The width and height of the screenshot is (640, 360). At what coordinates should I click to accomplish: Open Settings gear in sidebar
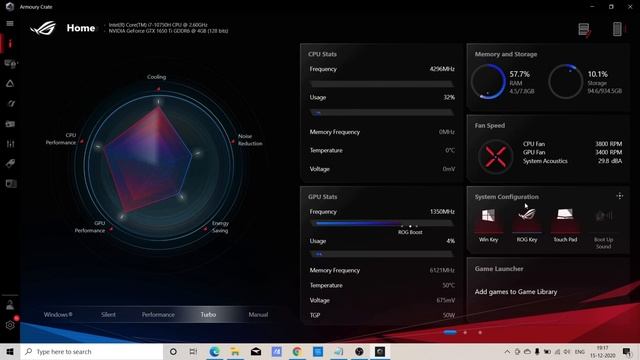(10, 325)
